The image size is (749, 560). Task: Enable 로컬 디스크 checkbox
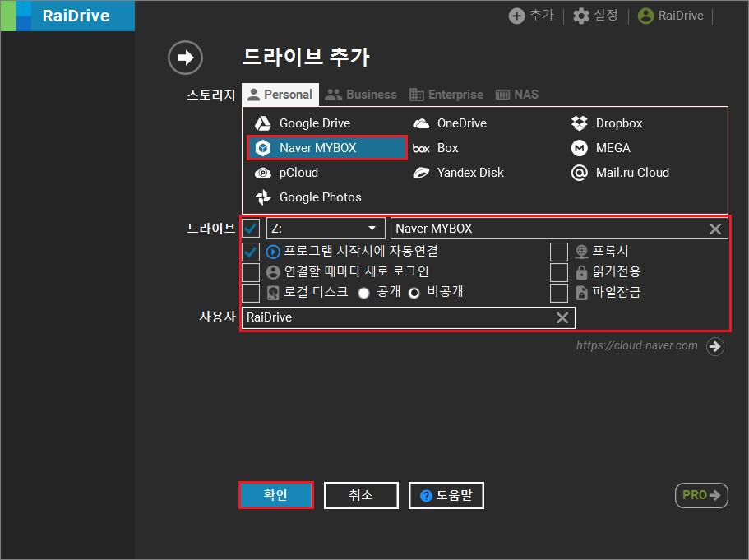[x=251, y=293]
